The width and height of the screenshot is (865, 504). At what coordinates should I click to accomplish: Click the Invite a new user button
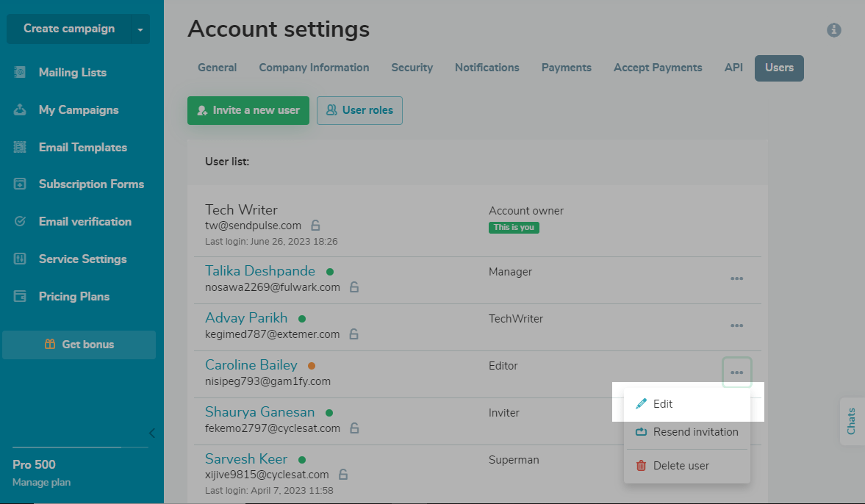248,110
